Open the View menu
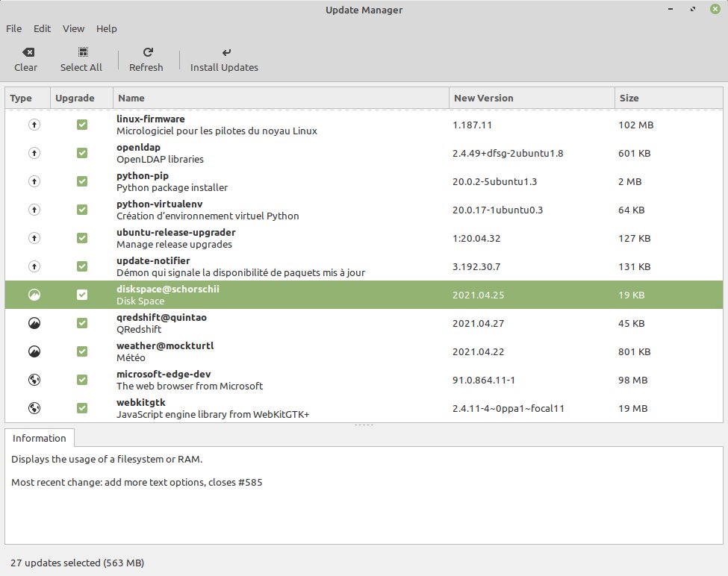The height and width of the screenshot is (576, 728). [x=73, y=28]
